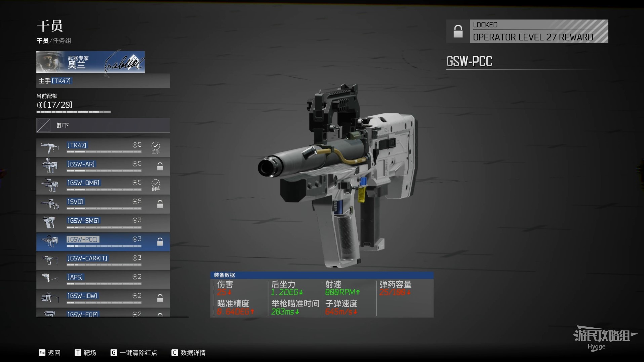Click the 当前配额 quota progress bar
Viewport: 644px width, 362px height.
[x=74, y=112]
